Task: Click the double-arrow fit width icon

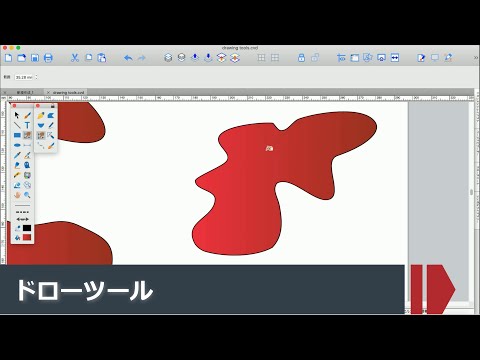Action: [395, 58]
